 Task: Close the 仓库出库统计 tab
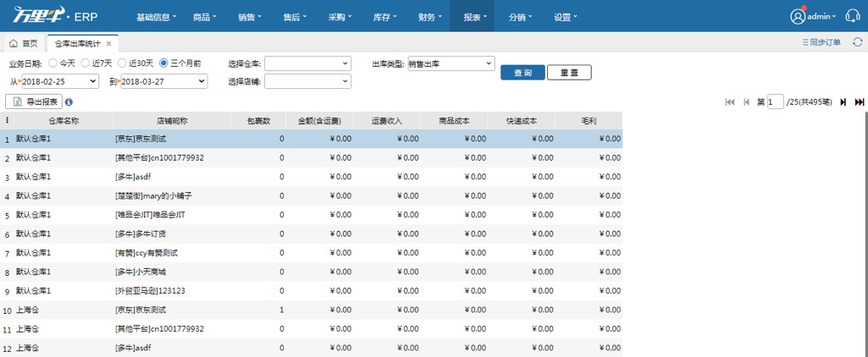109,43
